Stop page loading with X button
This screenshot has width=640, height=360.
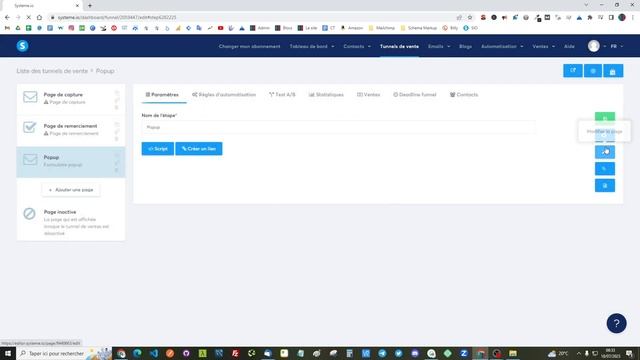pos(29,18)
